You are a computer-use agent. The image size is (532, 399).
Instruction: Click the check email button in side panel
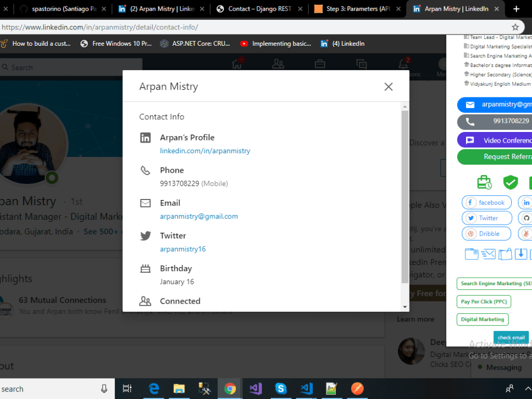511,337
